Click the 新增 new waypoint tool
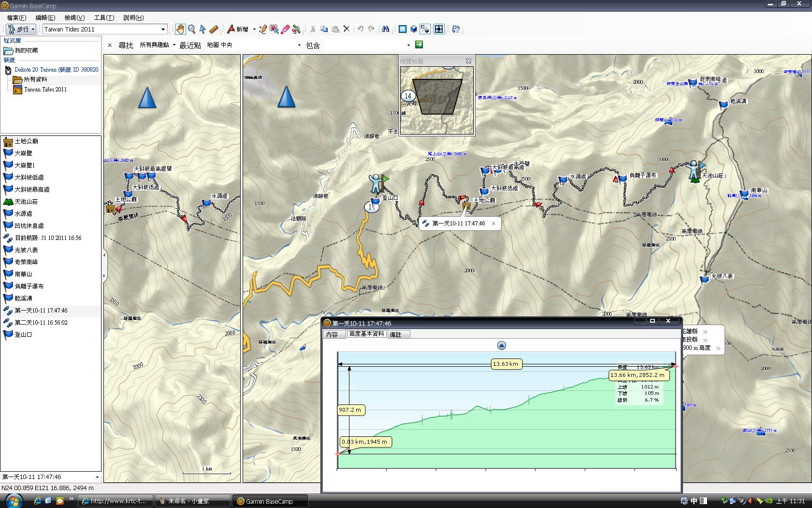The width and height of the screenshot is (812, 508). point(238,29)
